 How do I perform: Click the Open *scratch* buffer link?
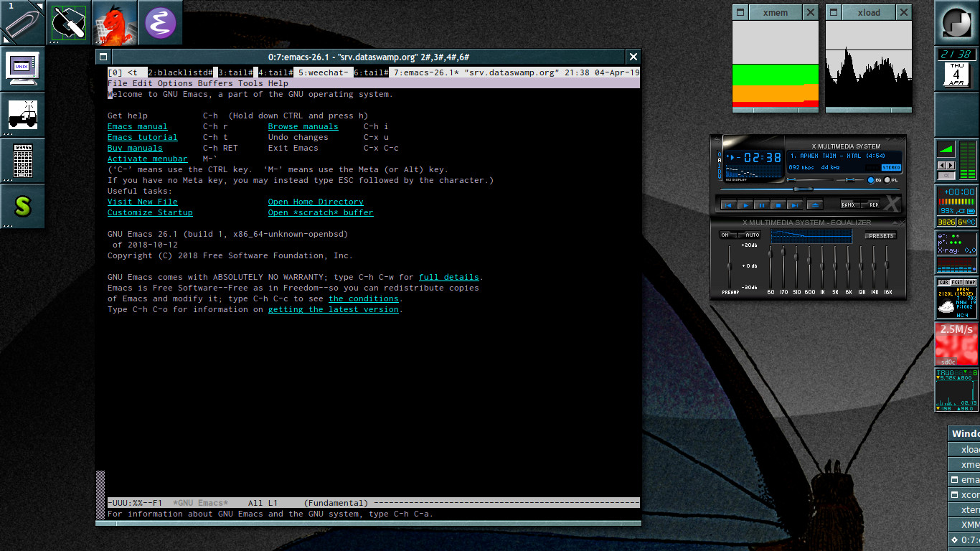[321, 212]
